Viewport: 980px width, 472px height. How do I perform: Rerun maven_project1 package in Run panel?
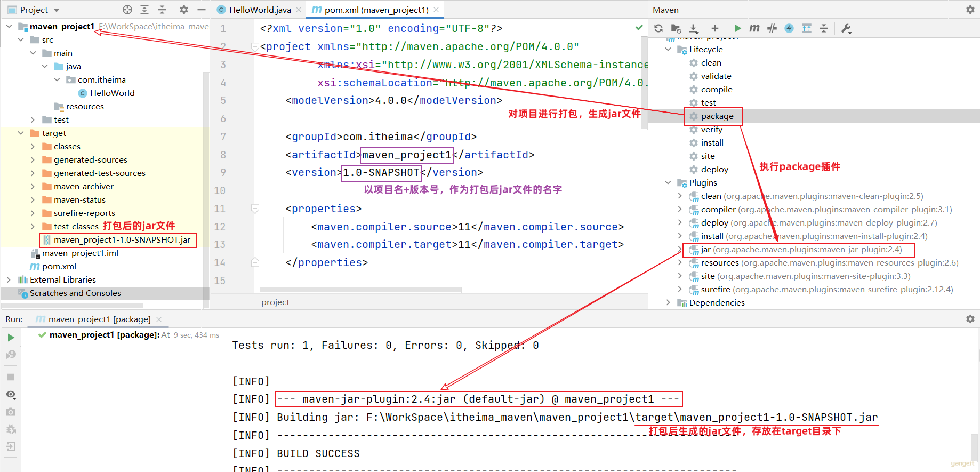[x=11, y=338]
